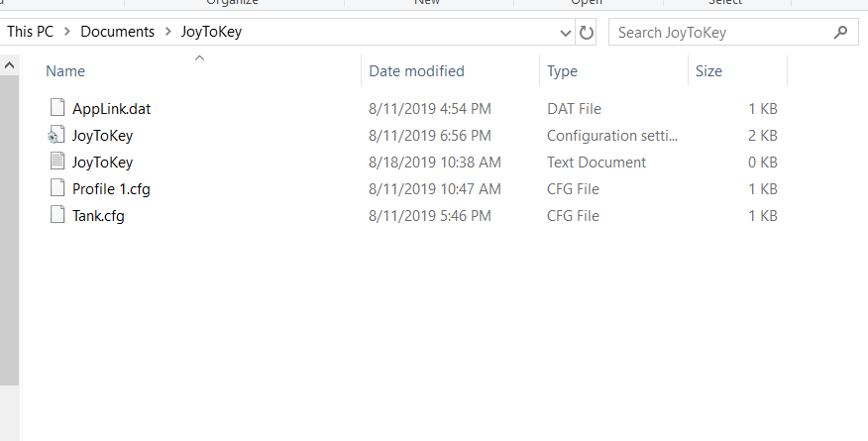This screenshot has width=868, height=441.
Task: Sort files by Name column header
Action: (200, 70)
